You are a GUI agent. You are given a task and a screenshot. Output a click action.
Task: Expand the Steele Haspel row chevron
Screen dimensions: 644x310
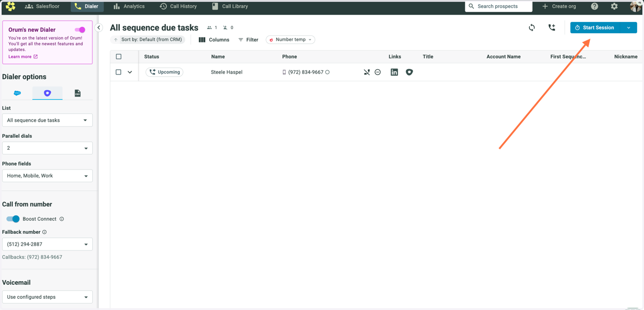coord(130,72)
